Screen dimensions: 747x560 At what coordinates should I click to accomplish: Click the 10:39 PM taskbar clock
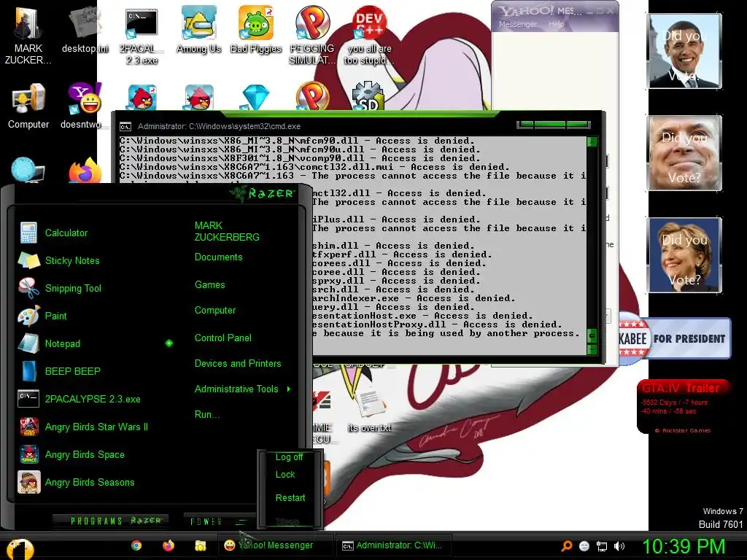[684, 546]
